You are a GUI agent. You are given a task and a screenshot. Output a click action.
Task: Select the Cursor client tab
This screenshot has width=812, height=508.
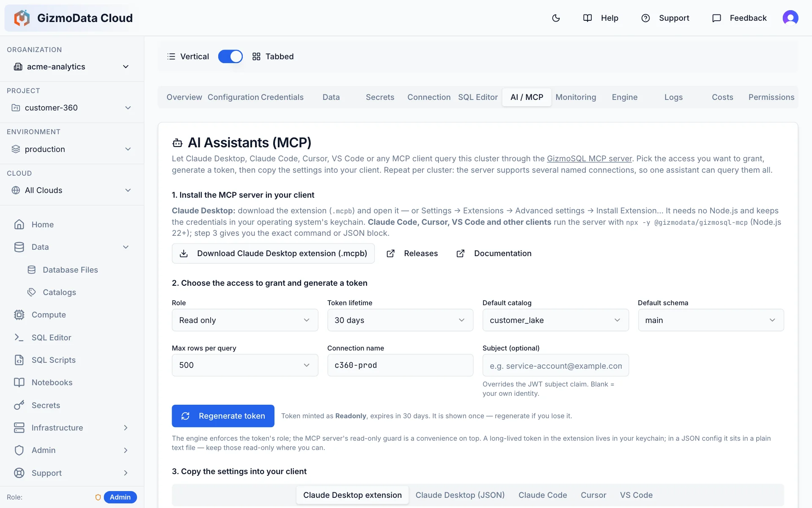(593, 495)
